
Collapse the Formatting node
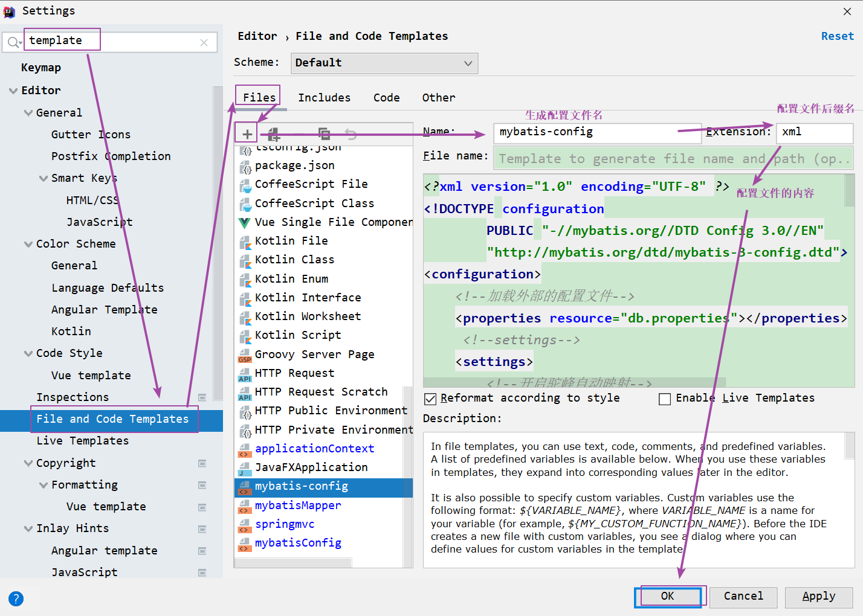[44, 485]
